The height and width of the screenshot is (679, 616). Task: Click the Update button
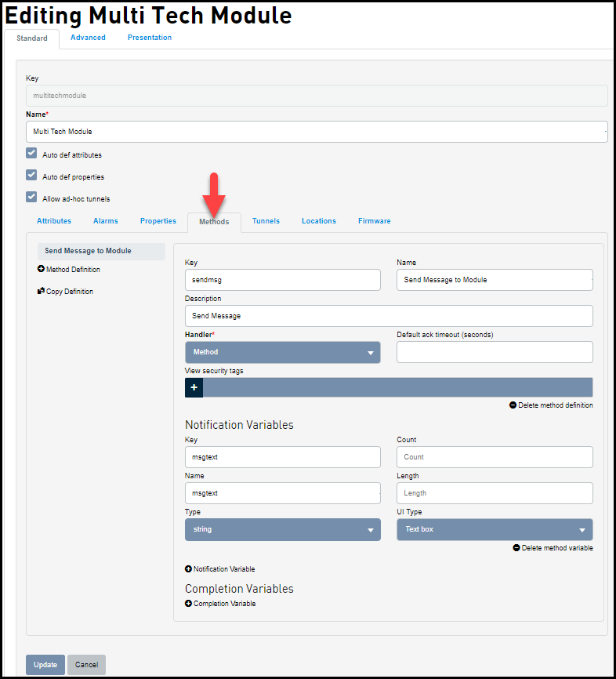pos(45,665)
